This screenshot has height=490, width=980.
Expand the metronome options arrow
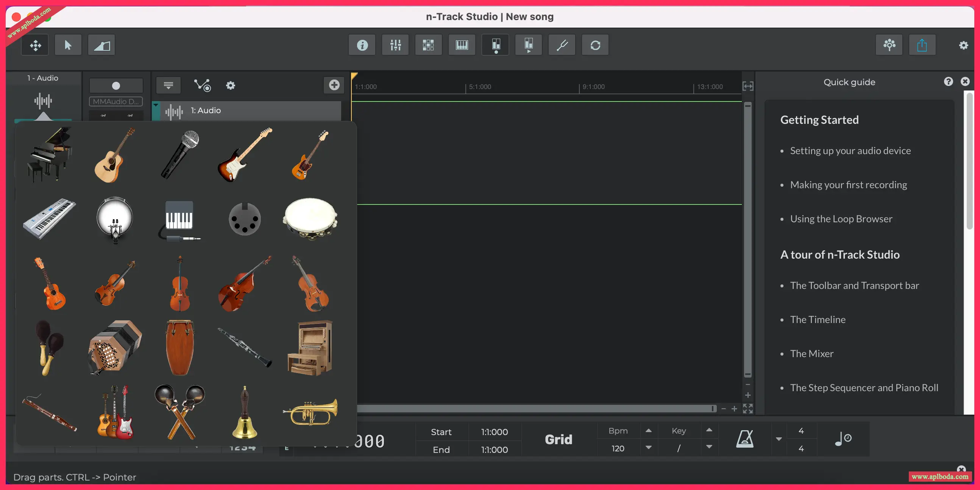[x=779, y=439]
